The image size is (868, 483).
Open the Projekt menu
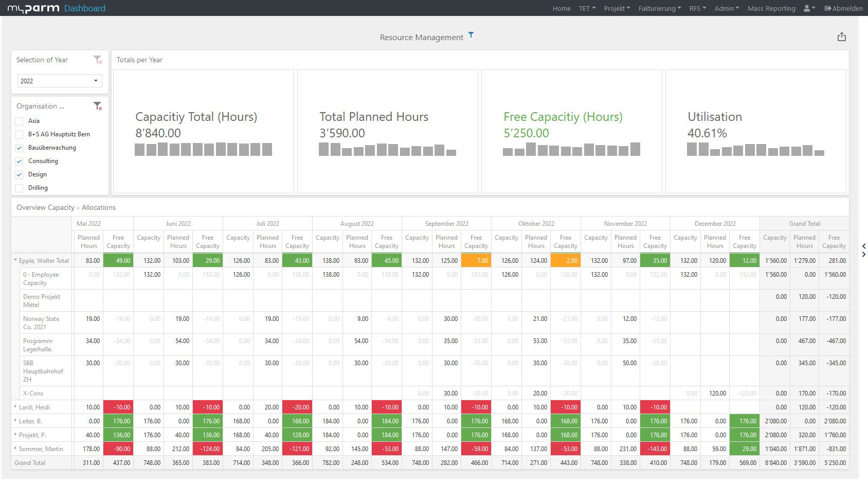[x=617, y=8]
